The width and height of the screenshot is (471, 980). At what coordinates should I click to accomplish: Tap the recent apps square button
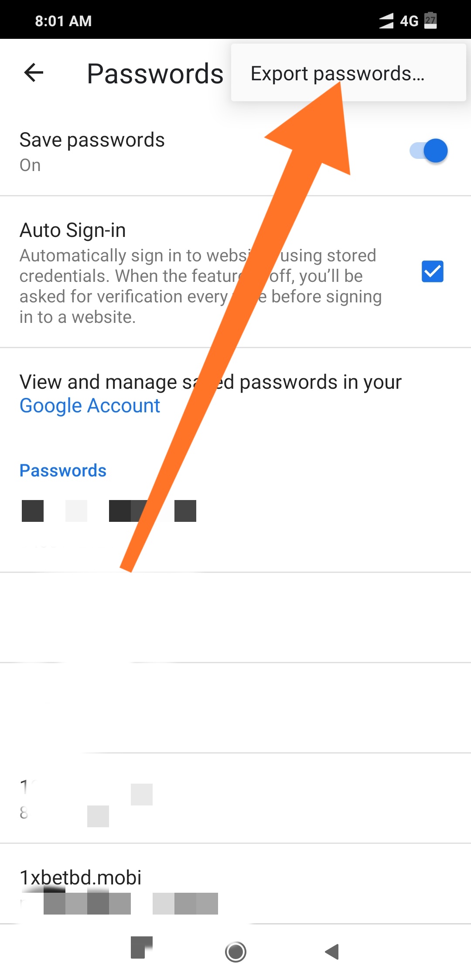[x=141, y=947]
